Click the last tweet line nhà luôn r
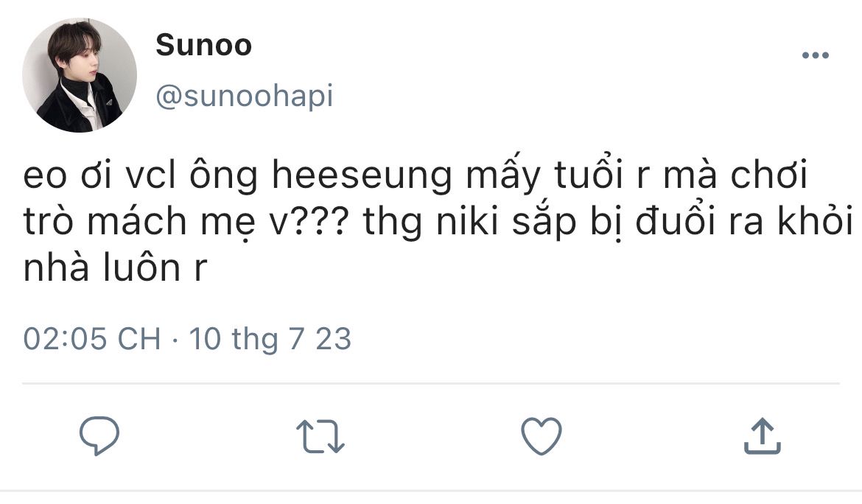This screenshot has height=504, width=862. (x=115, y=267)
